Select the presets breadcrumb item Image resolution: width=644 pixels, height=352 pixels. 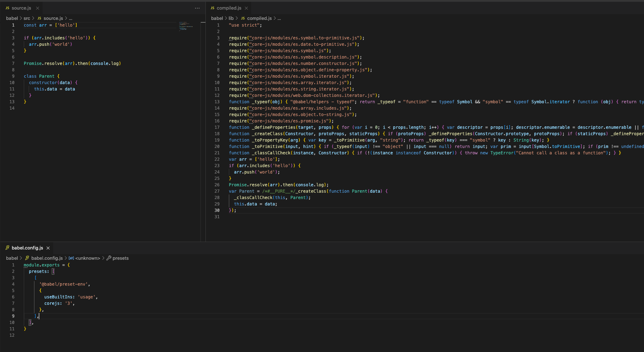(121, 258)
